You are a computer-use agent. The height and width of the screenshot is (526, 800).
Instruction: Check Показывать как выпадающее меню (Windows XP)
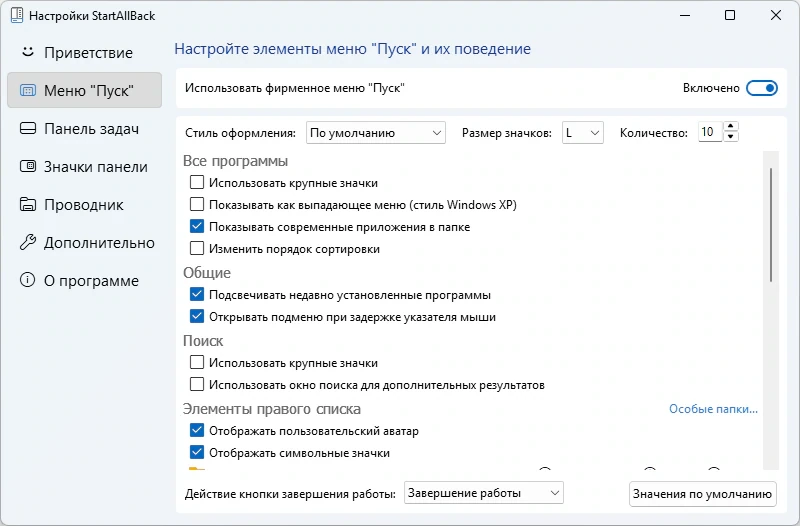[x=197, y=204]
